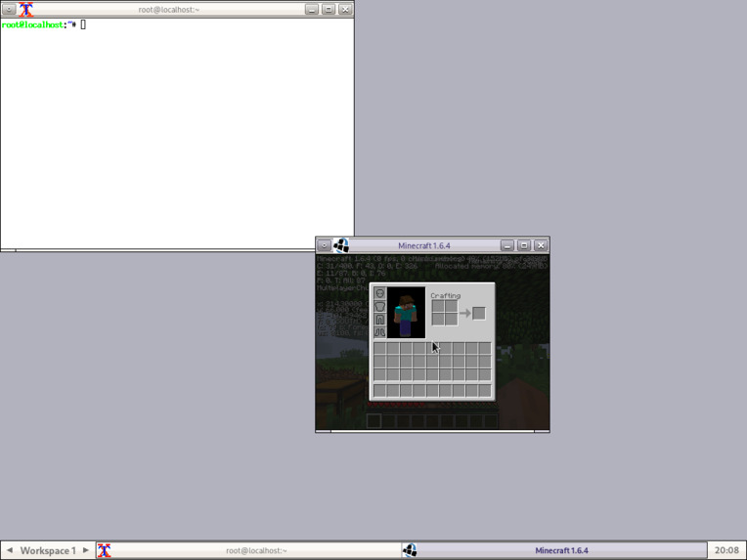This screenshot has width=747, height=560.
Task: Click the taskbar clock showing 20:08
Action: (x=726, y=550)
